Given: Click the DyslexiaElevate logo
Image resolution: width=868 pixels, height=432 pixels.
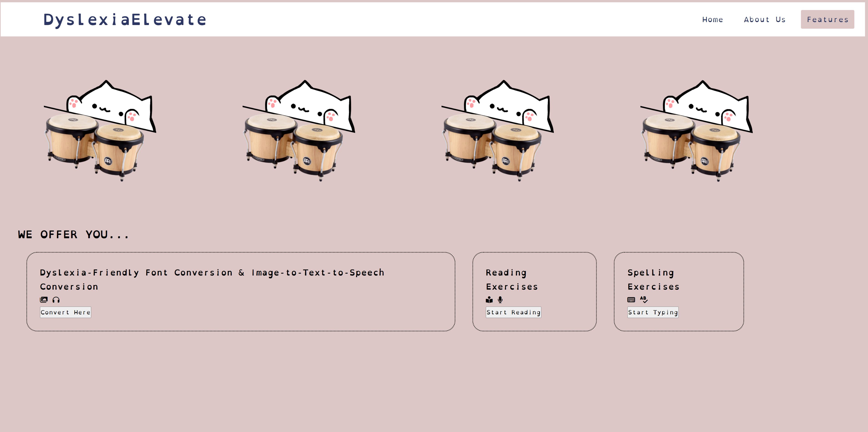Looking at the screenshot, I should (124, 19).
